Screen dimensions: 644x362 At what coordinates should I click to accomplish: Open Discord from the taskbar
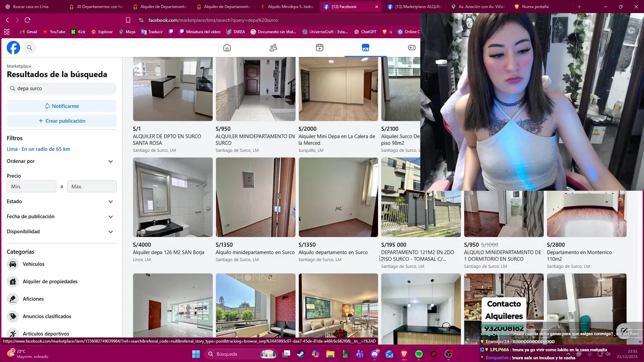click(375, 354)
